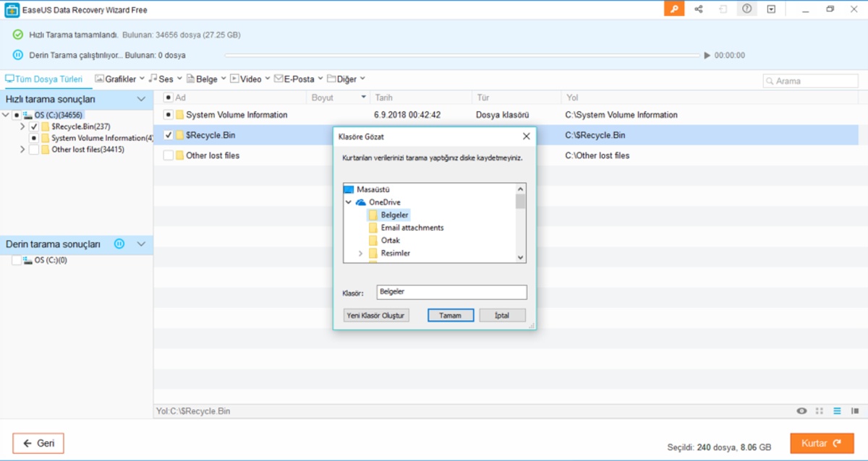The width and height of the screenshot is (868, 461).
Task: Click the folder tree scroll down arrow
Action: [520, 257]
